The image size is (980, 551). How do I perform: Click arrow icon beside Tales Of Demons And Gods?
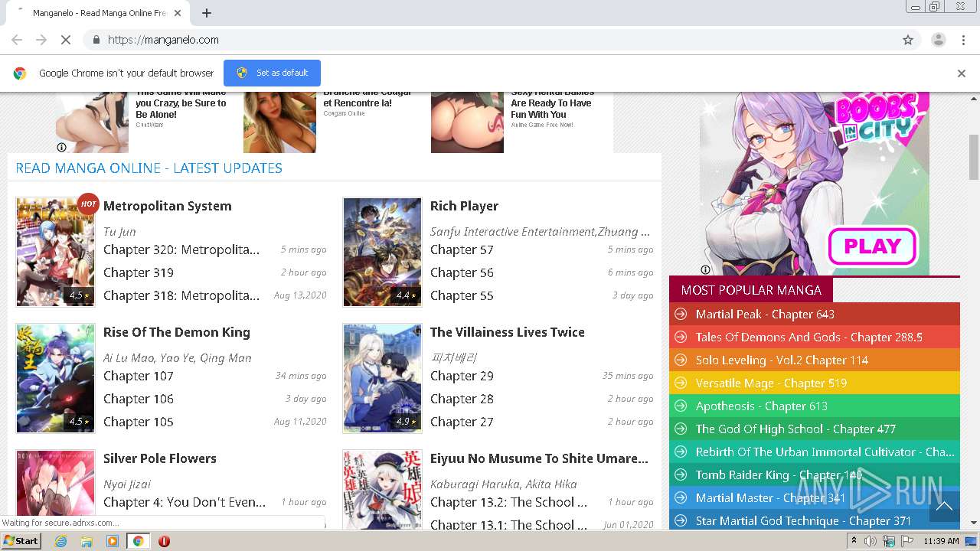[x=680, y=337]
